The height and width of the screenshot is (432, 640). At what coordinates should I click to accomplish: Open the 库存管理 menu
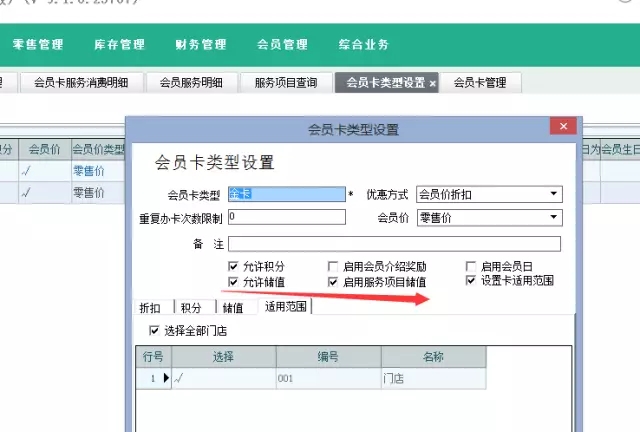pyautogui.click(x=119, y=45)
